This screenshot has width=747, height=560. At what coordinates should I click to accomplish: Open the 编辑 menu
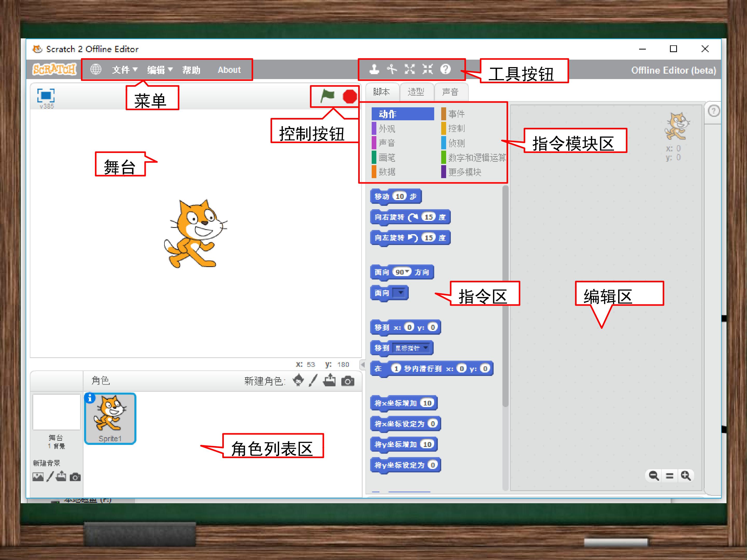tap(160, 70)
